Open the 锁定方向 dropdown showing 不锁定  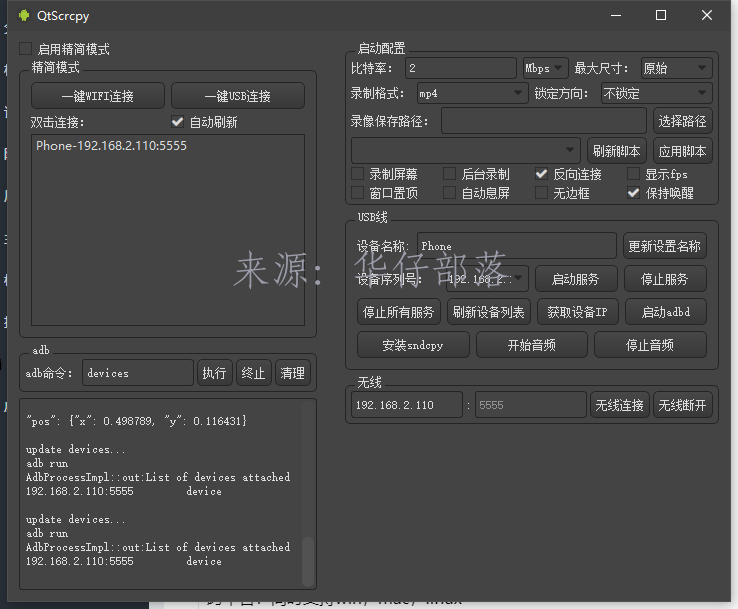(x=657, y=93)
